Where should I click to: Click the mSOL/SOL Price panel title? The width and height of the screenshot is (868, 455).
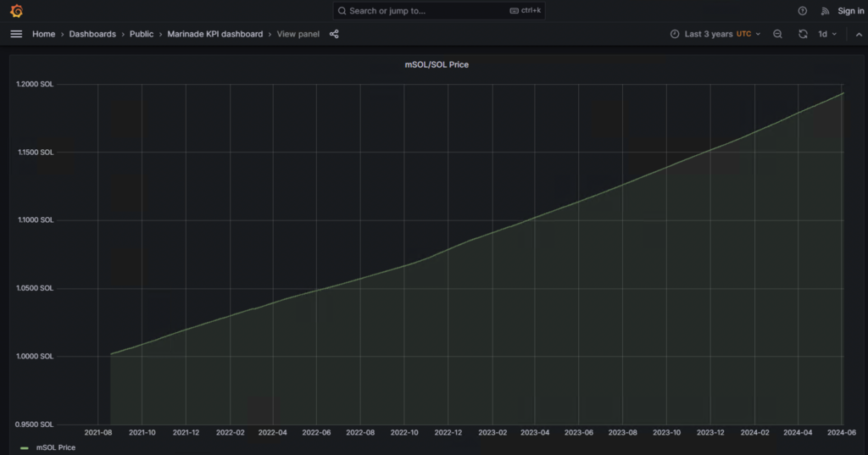tap(436, 64)
